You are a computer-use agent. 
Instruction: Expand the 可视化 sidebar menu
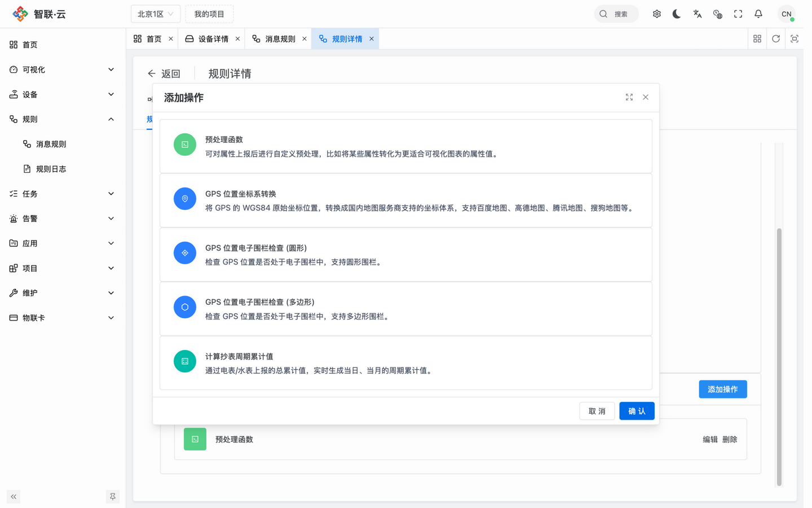(x=63, y=69)
